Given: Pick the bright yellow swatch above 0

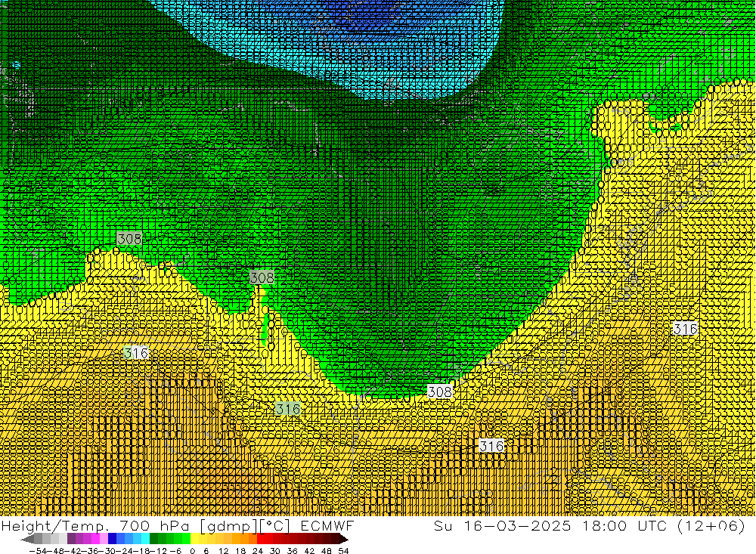Looking at the screenshot, I should pos(195,539).
